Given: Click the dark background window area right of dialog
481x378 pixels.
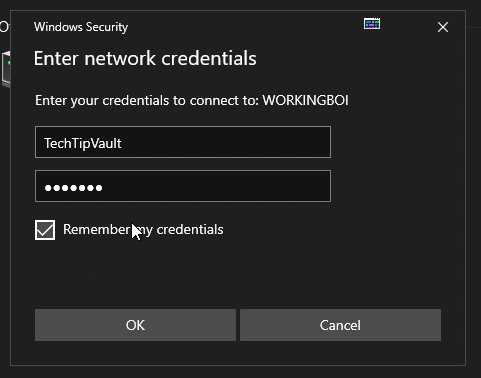Looking at the screenshot, I should (x=474, y=200).
